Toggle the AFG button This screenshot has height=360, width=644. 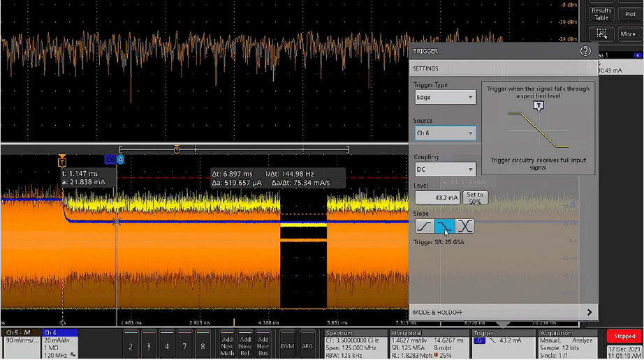307,345
